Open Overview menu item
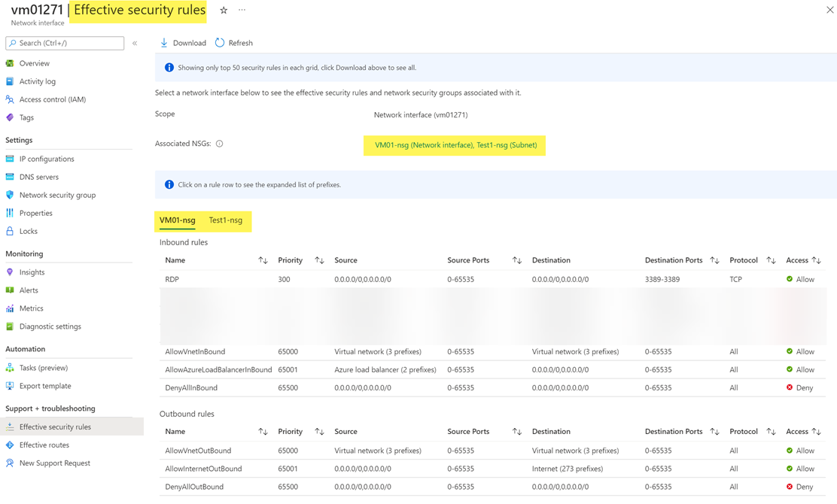Screen dimensions: 837x504 pyautogui.click(x=34, y=63)
